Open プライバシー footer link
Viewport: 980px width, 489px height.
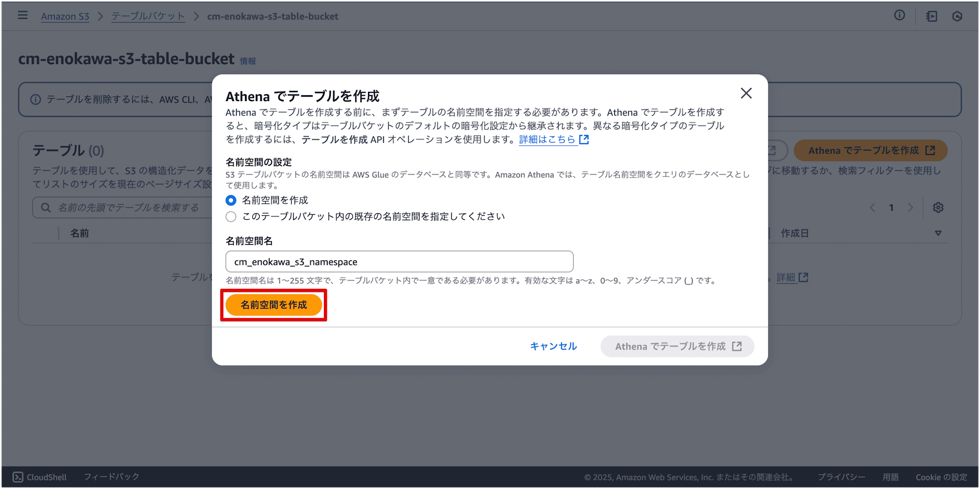(x=841, y=477)
